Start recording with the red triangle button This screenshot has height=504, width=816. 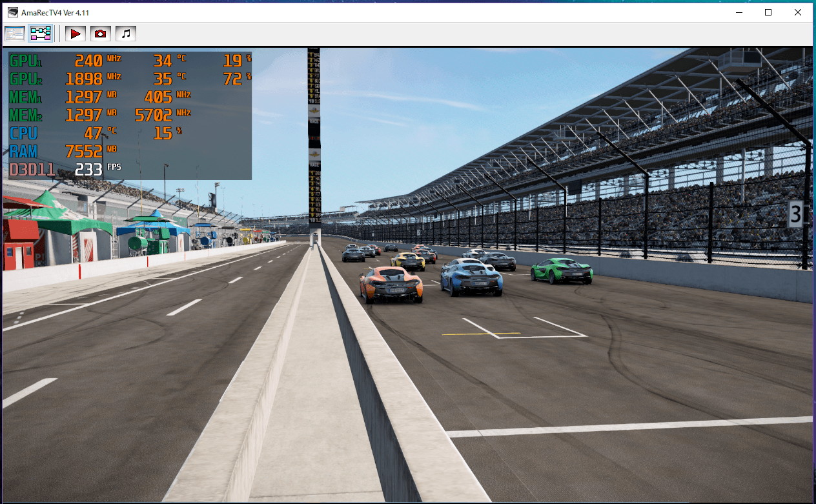[x=76, y=34]
